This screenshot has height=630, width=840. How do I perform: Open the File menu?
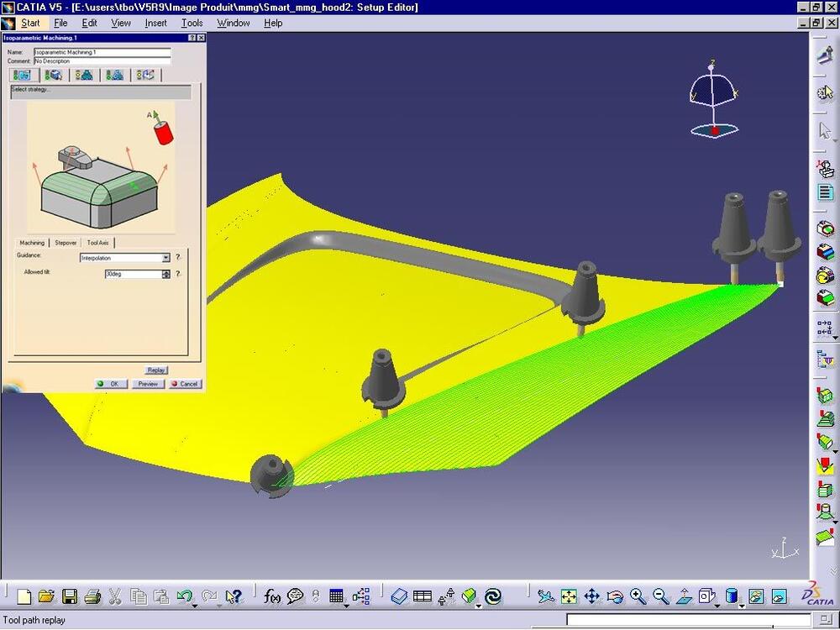(60, 23)
